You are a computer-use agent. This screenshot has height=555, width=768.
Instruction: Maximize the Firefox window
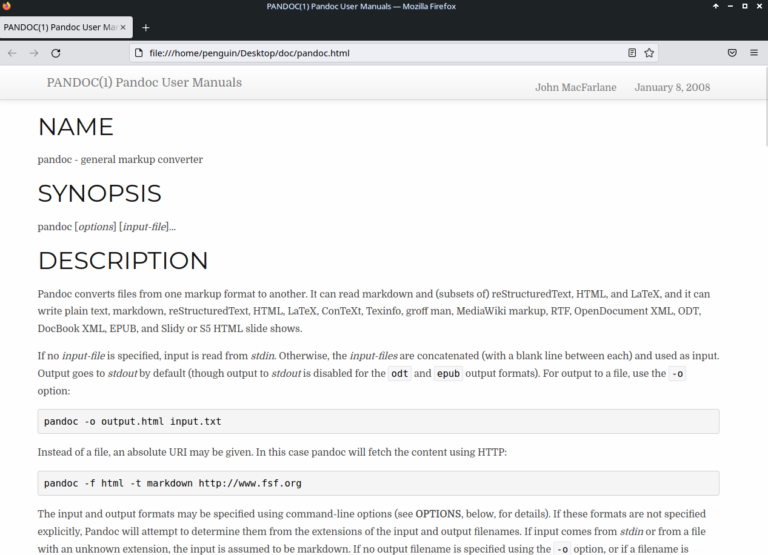(x=745, y=6)
